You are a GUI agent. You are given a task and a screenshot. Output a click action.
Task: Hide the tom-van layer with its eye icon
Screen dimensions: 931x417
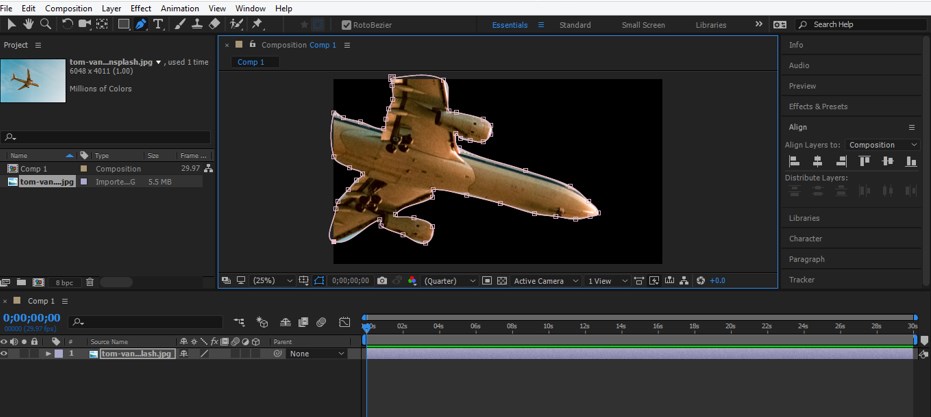(4, 353)
